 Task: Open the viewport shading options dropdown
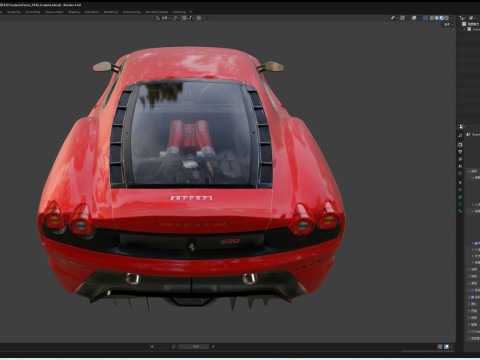pos(451,18)
